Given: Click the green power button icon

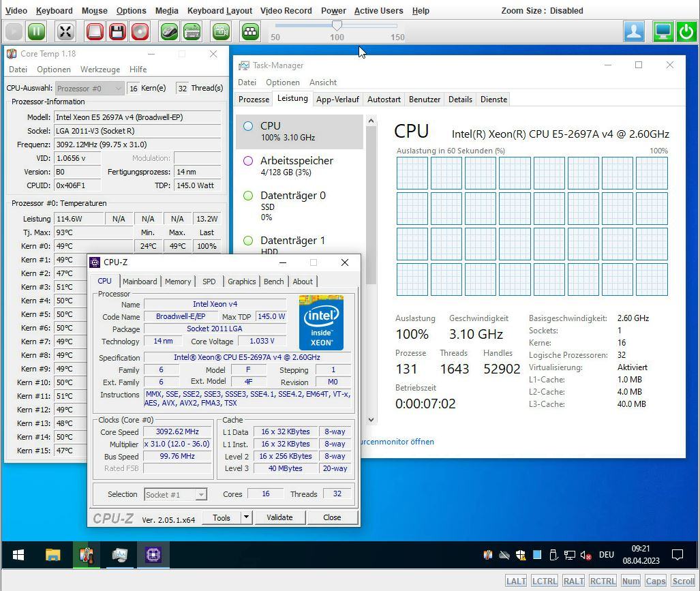Looking at the screenshot, I should tap(686, 31).
